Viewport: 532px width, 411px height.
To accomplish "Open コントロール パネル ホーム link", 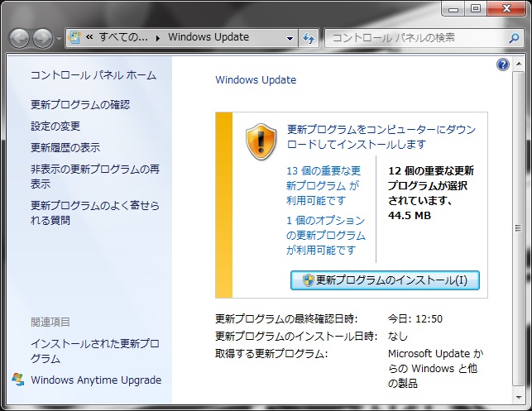I will pyautogui.click(x=93, y=75).
